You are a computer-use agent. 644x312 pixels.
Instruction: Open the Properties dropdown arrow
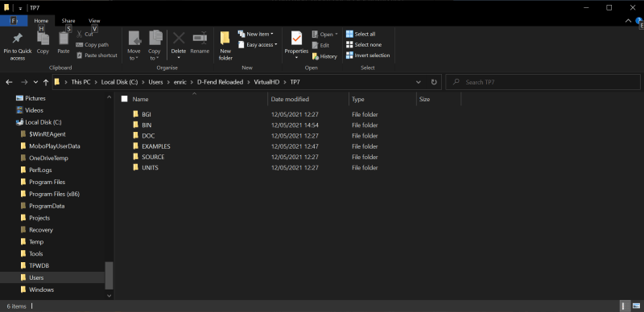[x=296, y=58]
